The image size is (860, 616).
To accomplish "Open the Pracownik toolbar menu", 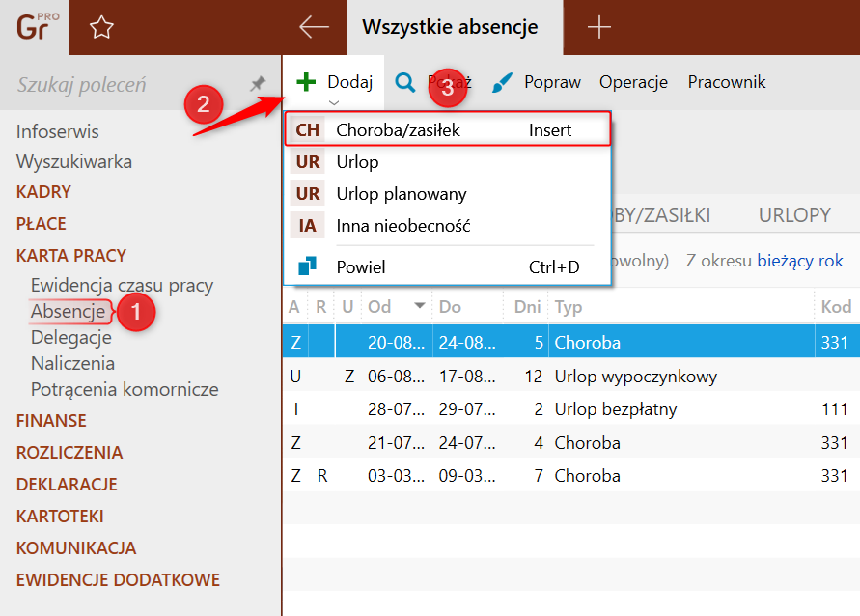I will 727,82.
